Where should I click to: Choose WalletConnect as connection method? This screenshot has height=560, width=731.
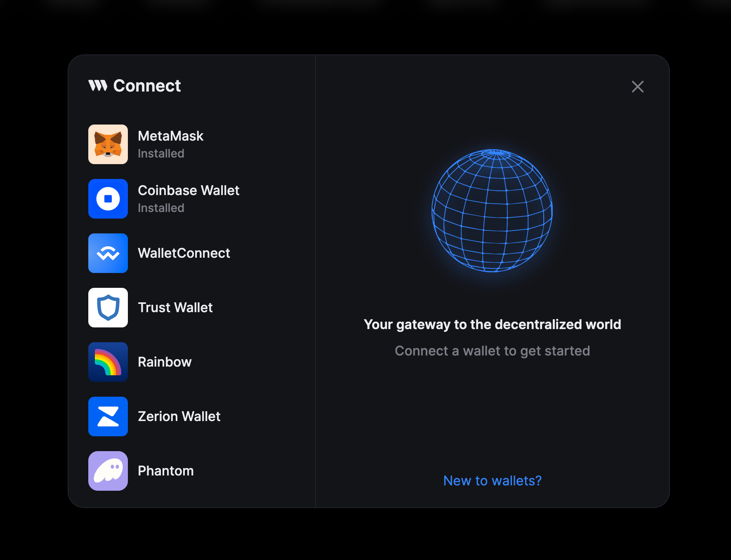coord(184,253)
